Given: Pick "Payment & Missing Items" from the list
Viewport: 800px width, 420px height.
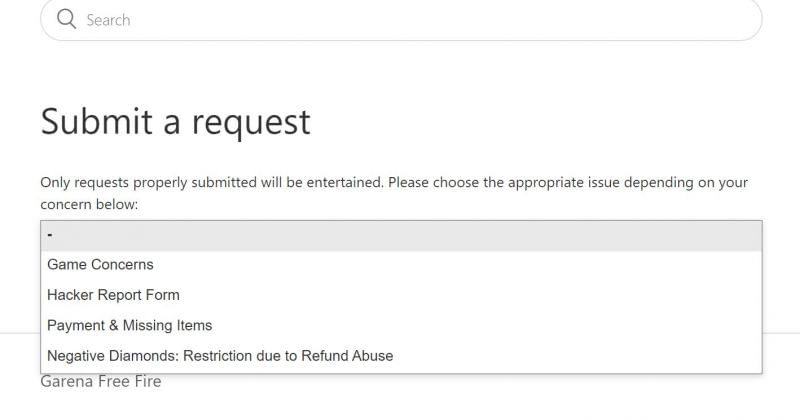Looking at the screenshot, I should [x=129, y=325].
